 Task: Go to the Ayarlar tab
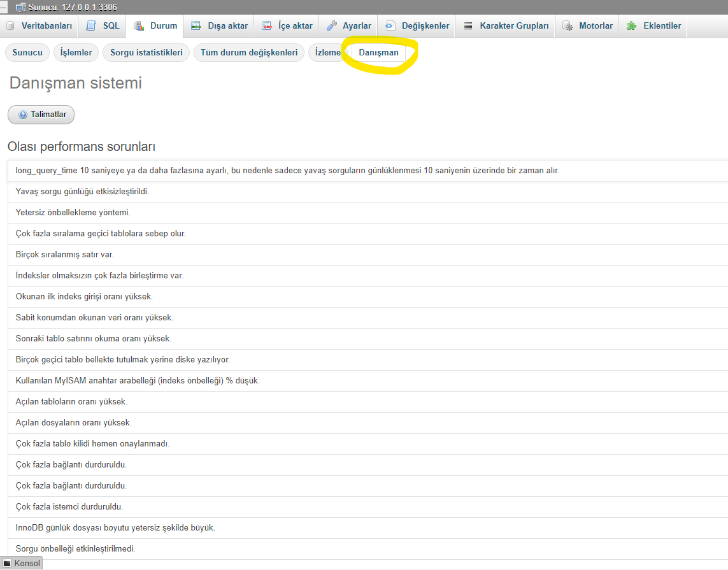coord(348,26)
